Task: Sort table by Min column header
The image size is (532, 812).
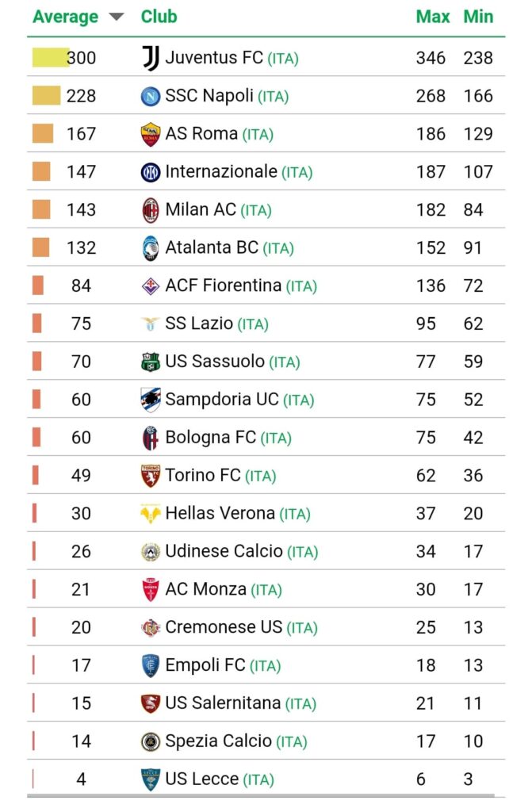Action: pyautogui.click(x=477, y=17)
